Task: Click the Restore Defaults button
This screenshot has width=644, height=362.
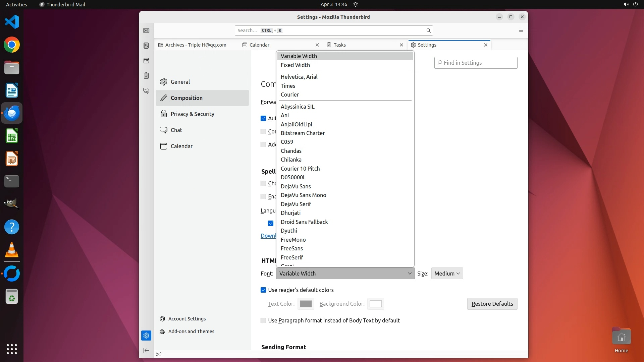Action: pyautogui.click(x=492, y=304)
